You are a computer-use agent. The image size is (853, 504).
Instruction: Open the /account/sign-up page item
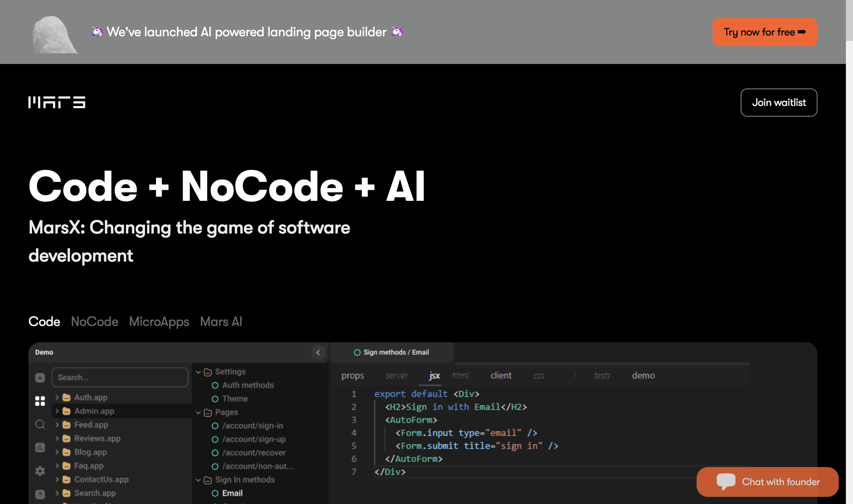click(x=254, y=439)
